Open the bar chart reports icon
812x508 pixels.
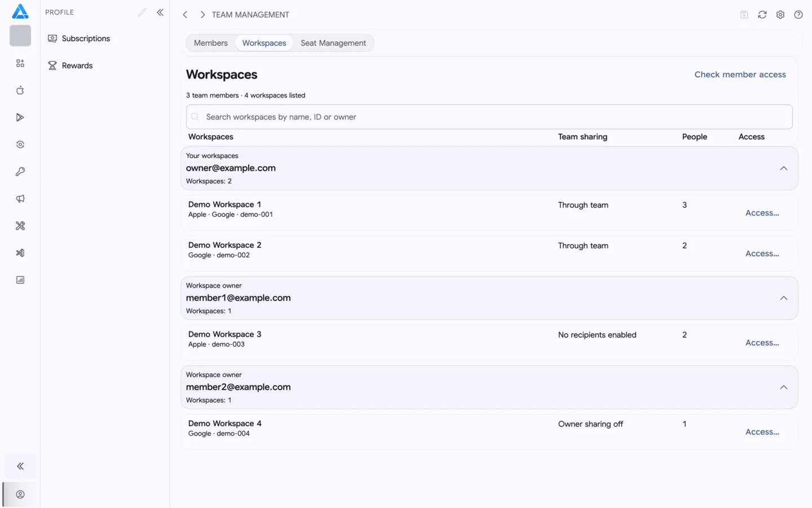click(x=20, y=280)
